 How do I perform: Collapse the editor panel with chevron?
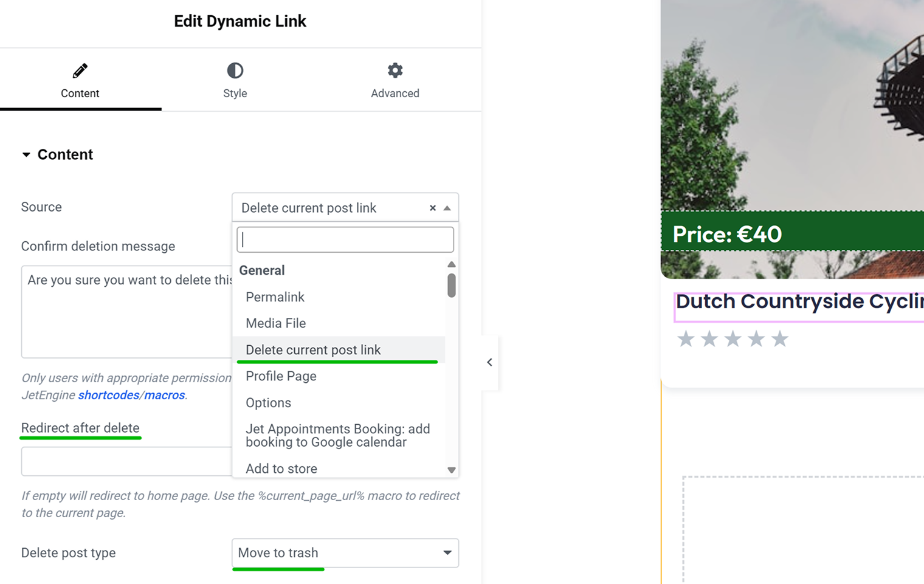[489, 362]
